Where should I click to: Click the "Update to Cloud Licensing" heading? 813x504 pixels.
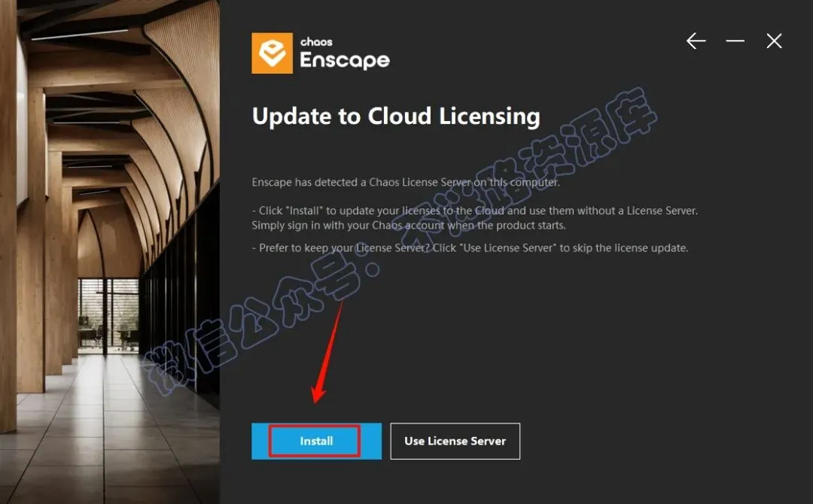click(x=396, y=116)
